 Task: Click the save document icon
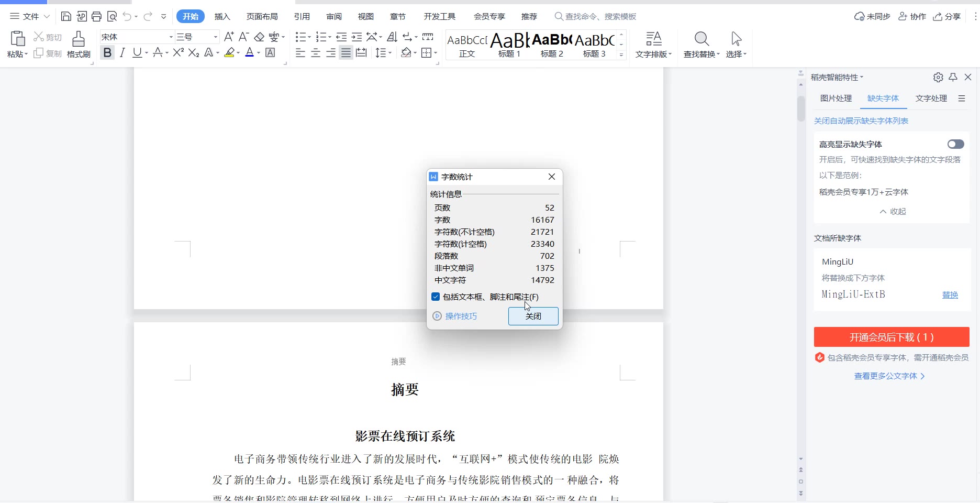coord(66,16)
